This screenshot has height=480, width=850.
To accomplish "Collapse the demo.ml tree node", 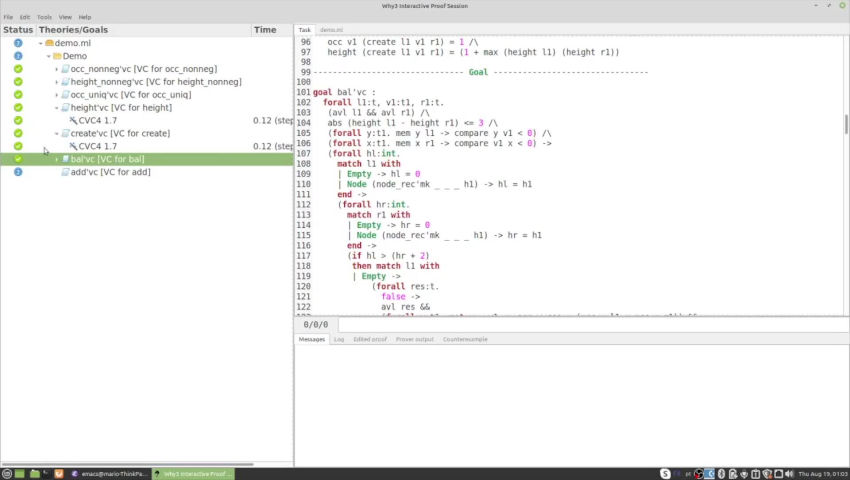I will tap(41, 43).
